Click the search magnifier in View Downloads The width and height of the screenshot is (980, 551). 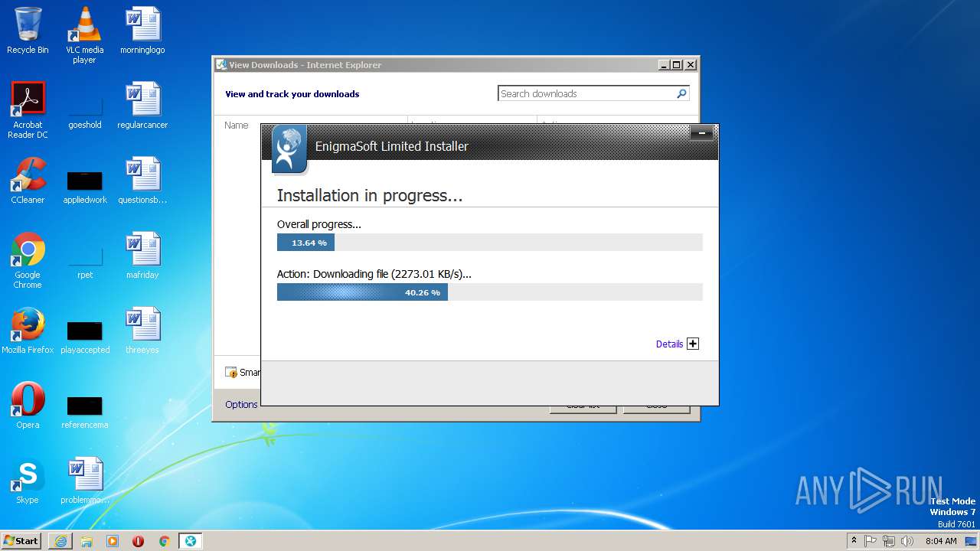(x=681, y=93)
